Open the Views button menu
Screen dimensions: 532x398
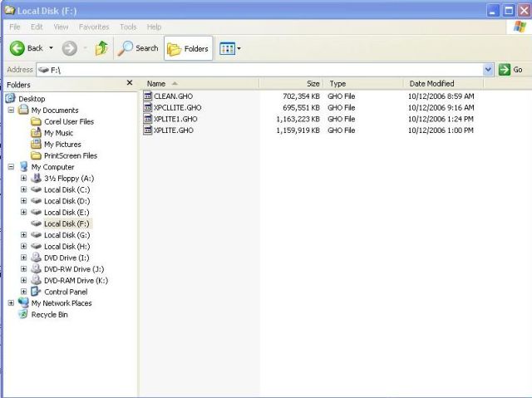(230, 48)
